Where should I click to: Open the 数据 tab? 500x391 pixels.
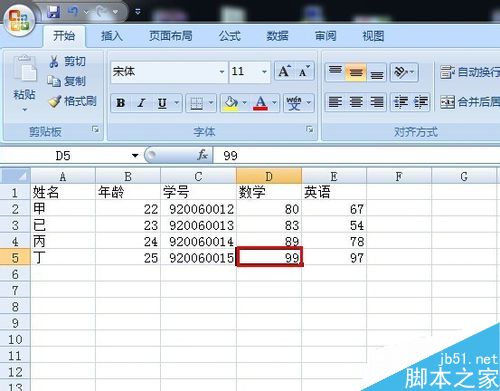click(277, 36)
